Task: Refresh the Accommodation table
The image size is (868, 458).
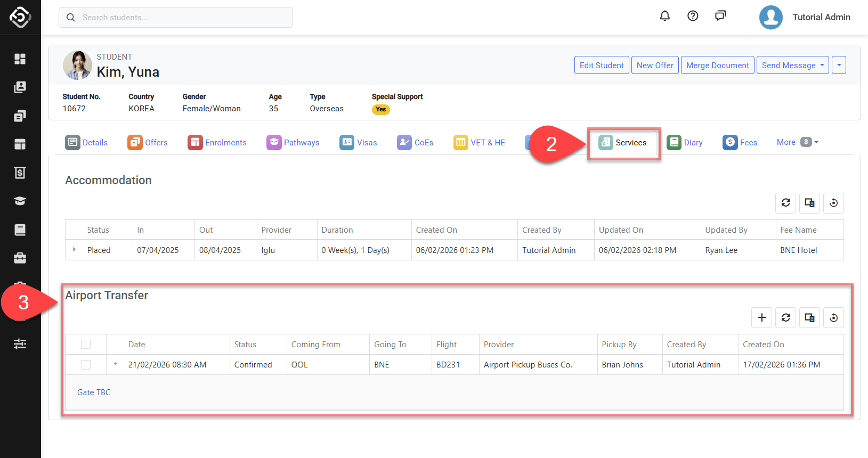Action: (x=785, y=203)
